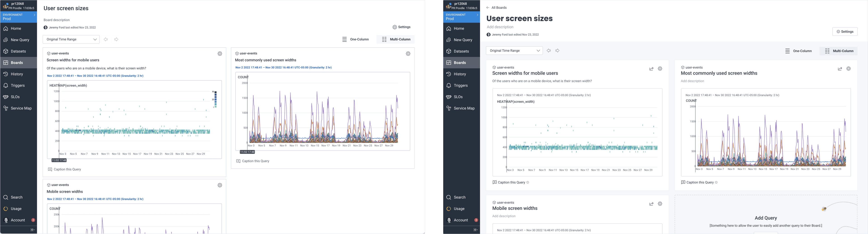
Task: Collapse the sidebar in the left window
Action: [33, 230]
